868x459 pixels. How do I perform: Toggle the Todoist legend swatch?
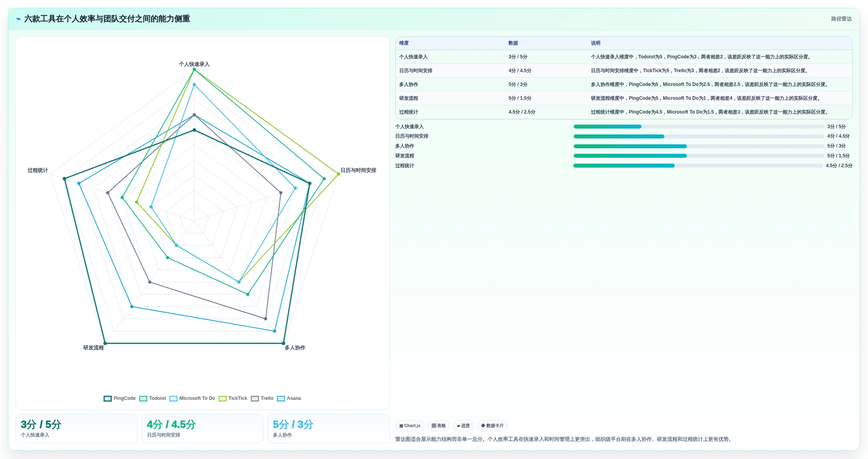point(143,399)
